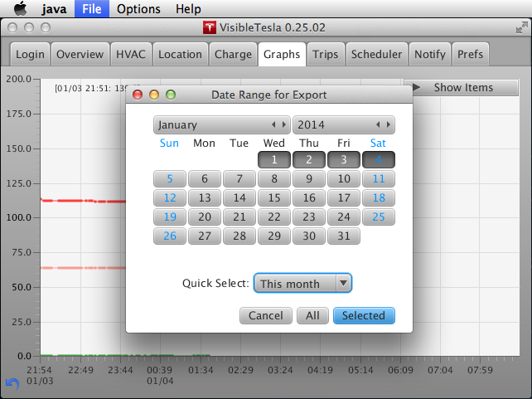Select Saturday the 25th
This screenshot has width=532, height=399.
click(379, 217)
